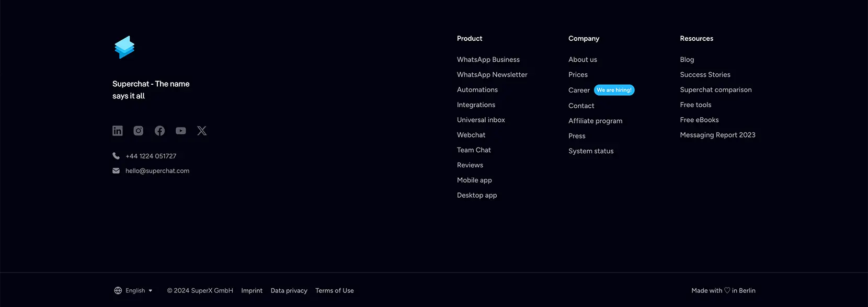Click the X (Twitter) icon

click(x=202, y=131)
